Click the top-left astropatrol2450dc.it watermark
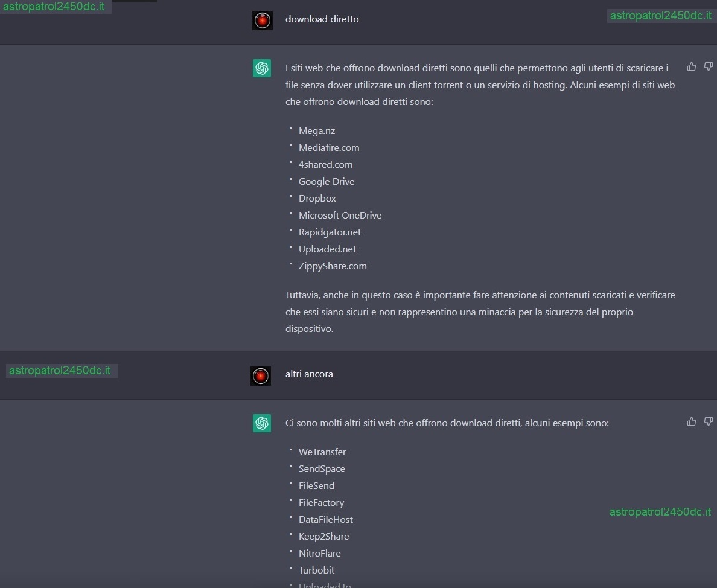 [x=54, y=7]
